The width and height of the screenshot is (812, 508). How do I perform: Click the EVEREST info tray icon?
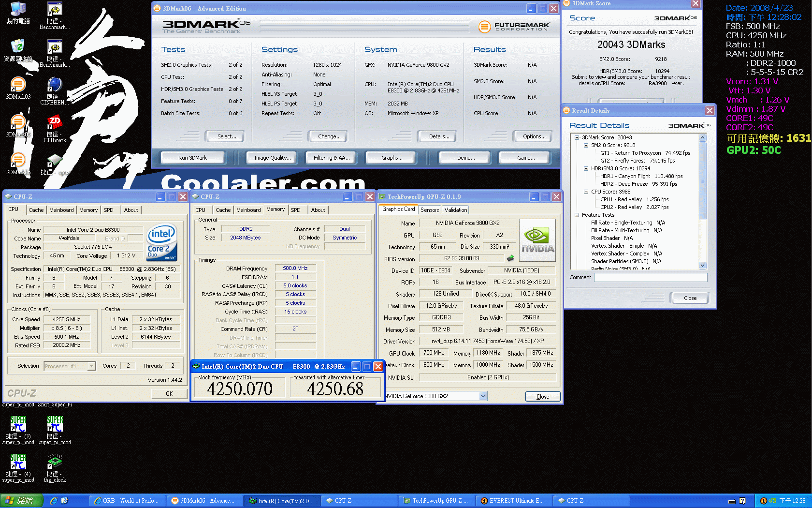pos(764,501)
